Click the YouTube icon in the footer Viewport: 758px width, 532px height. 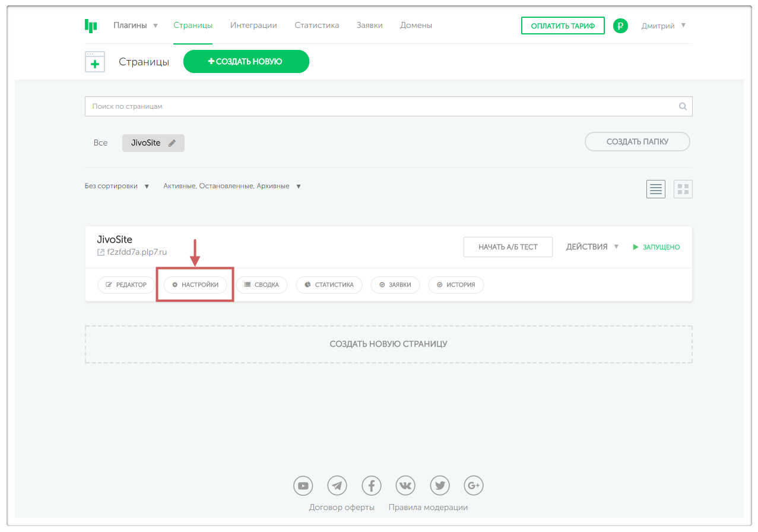(x=303, y=486)
